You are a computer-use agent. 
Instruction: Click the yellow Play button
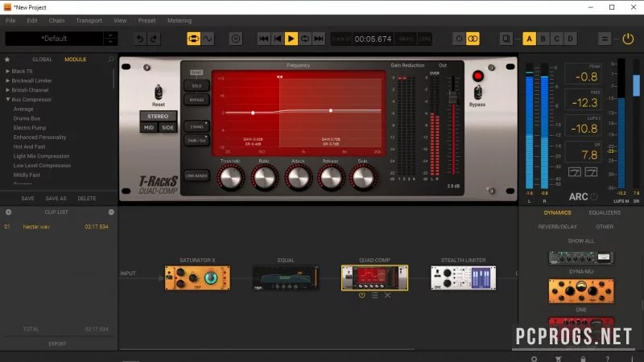(291, 39)
